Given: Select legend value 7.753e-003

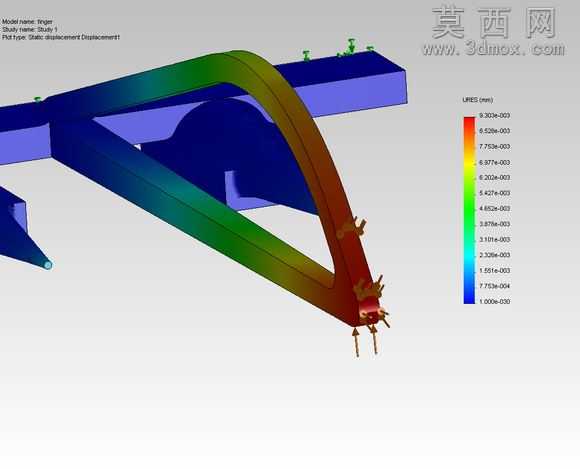Looking at the screenshot, I should coord(495,146).
